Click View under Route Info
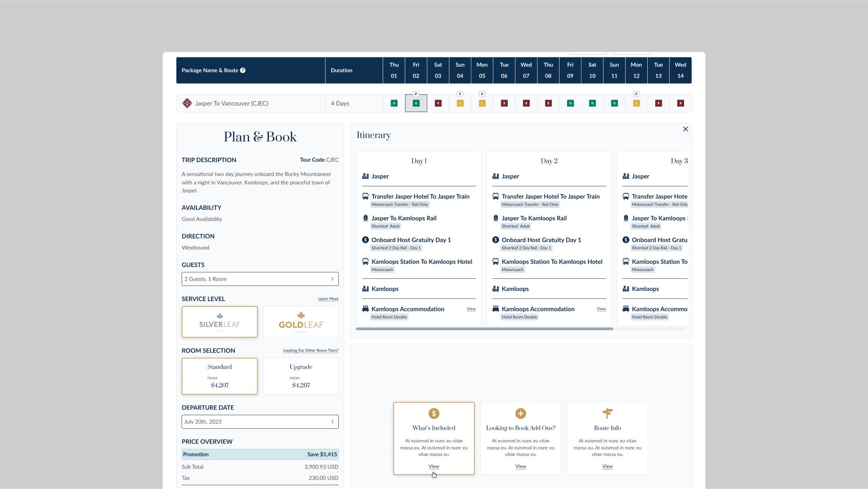Viewport: 868px width, 489px height. click(608, 466)
